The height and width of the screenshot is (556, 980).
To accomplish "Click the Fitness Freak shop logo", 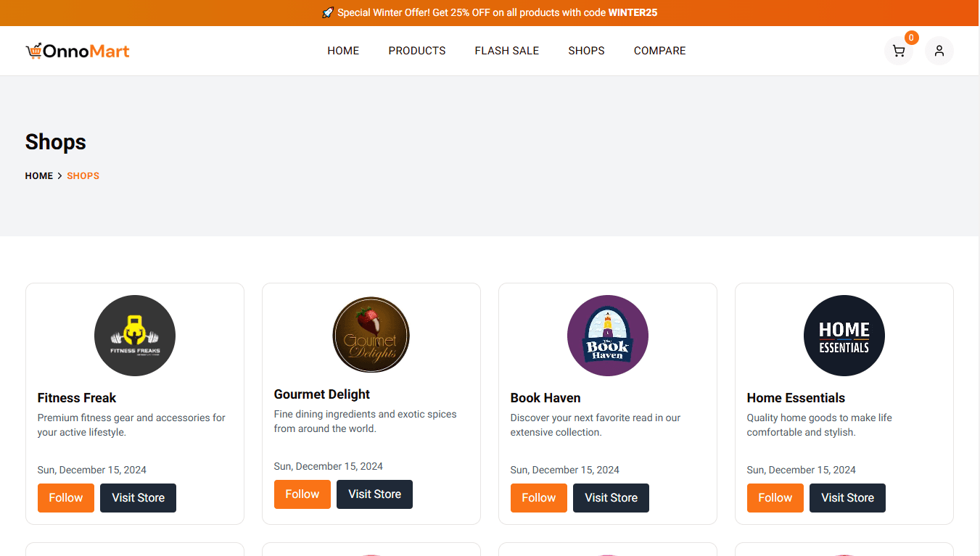I will [x=135, y=336].
